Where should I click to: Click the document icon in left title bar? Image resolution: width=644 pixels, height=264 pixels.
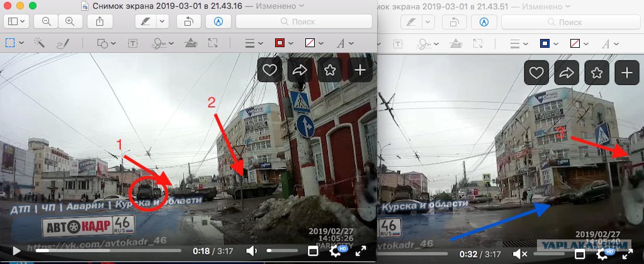84,6
